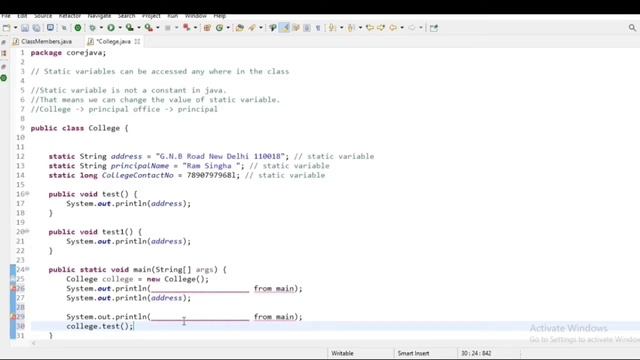Open the Terminal console toolbar icon
640x360 pixels.
[50, 28]
